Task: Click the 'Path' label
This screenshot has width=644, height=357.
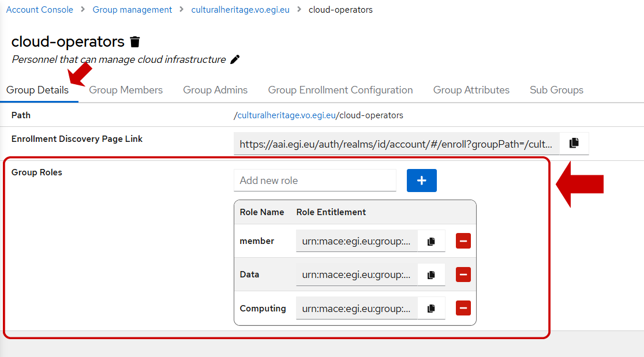Action: (21, 115)
